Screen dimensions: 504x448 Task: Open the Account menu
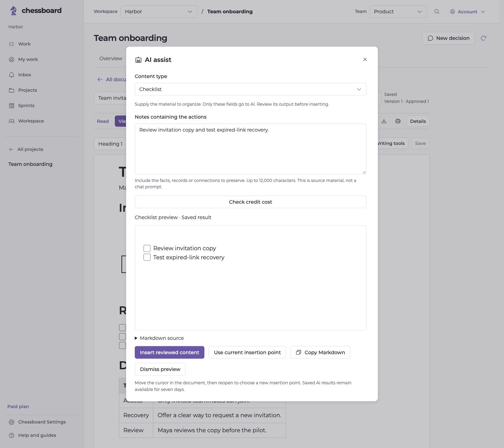[468, 12]
